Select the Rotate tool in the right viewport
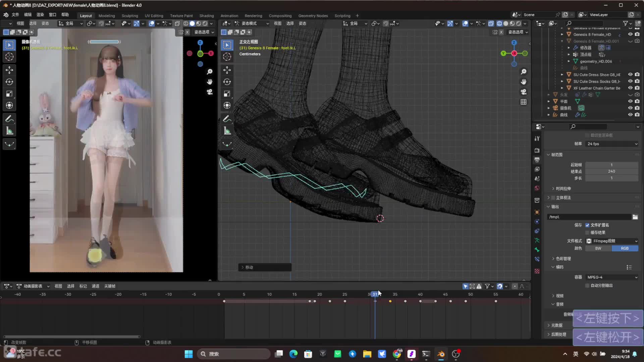The width and height of the screenshot is (644, 362). pyautogui.click(x=227, y=82)
